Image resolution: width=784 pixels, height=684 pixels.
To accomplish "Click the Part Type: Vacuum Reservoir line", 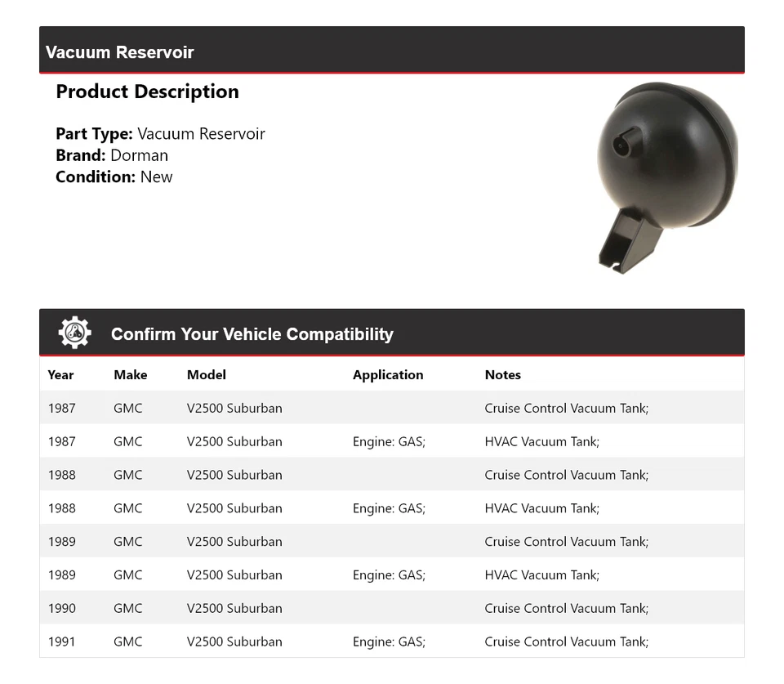I will [x=160, y=134].
